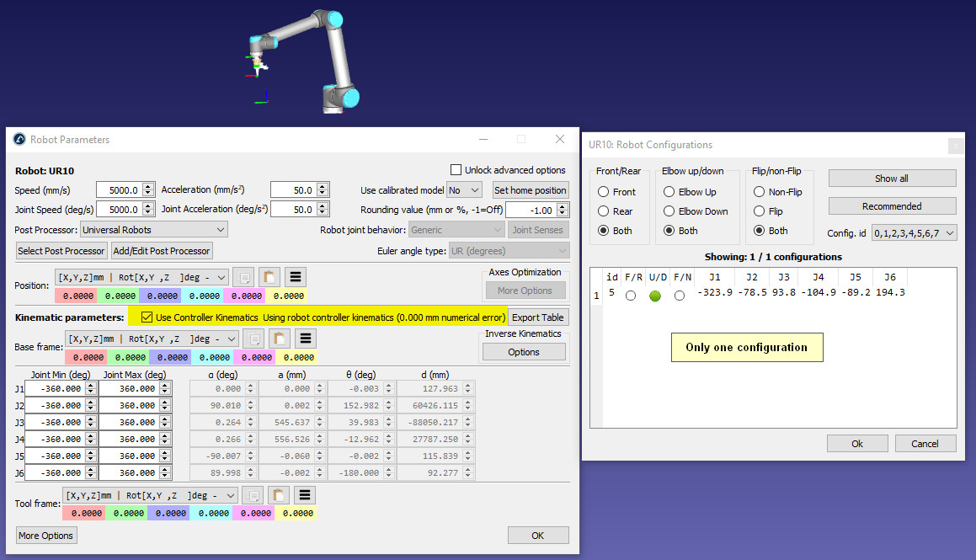Click the Position row hamburger menu icon
Screen dimensions: 976x560
[296, 277]
